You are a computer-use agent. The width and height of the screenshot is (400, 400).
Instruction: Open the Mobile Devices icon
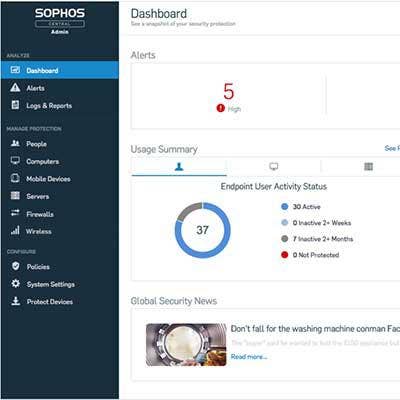click(15, 178)
